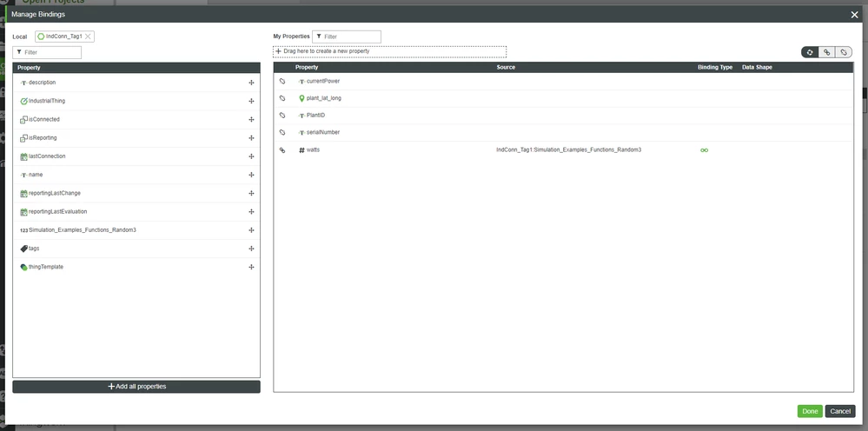Add the isReporting property via its plus icon
Viewport: 868px width, 431px height.
point(251,138)
